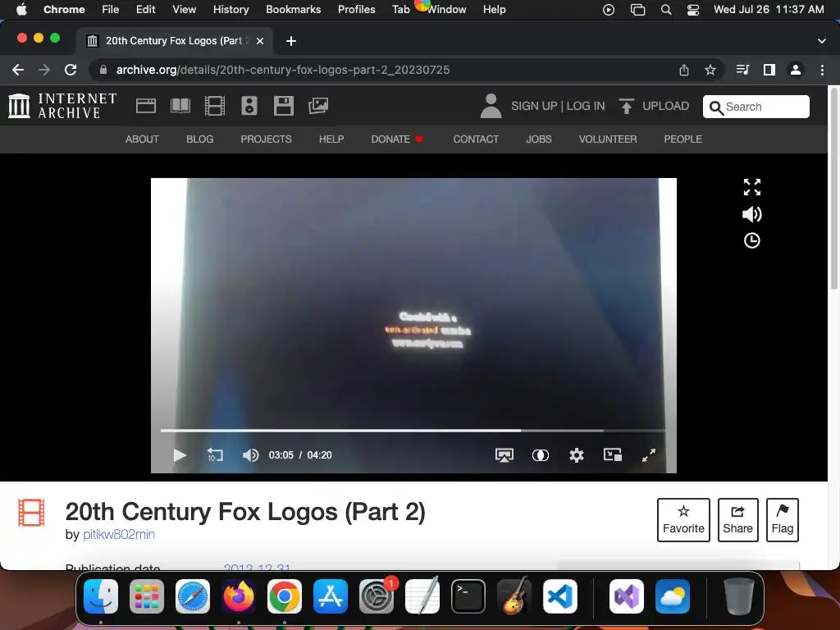Click the Upload arrow icon
Image resolution: width=840 pixels, height=630 pixels.
coord(626,106)
